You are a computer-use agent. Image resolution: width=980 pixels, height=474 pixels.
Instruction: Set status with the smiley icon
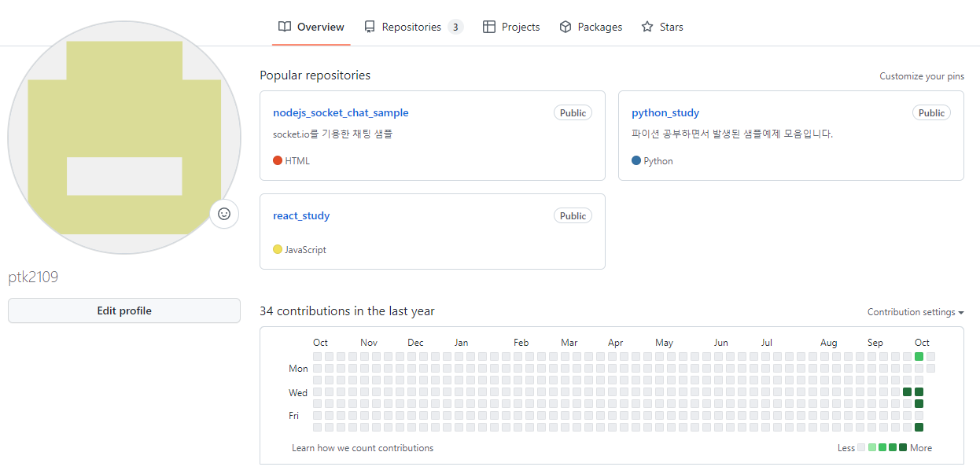point(224,214)
